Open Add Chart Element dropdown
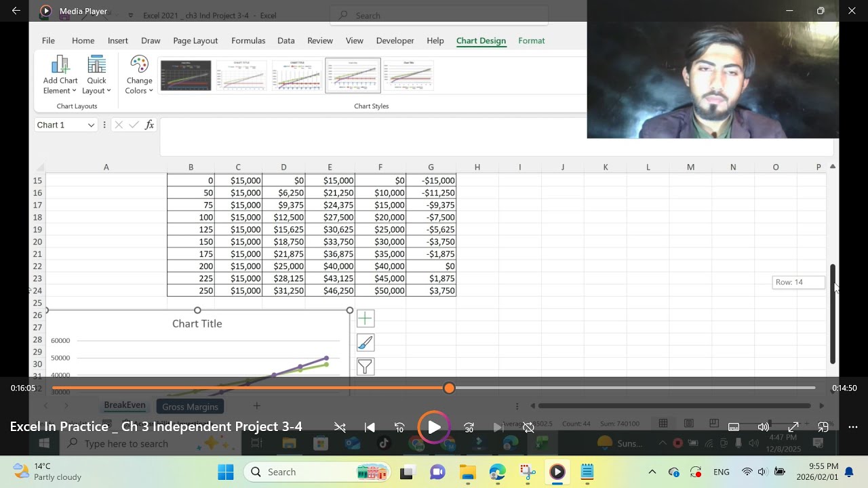 click(x=60, y=75)
